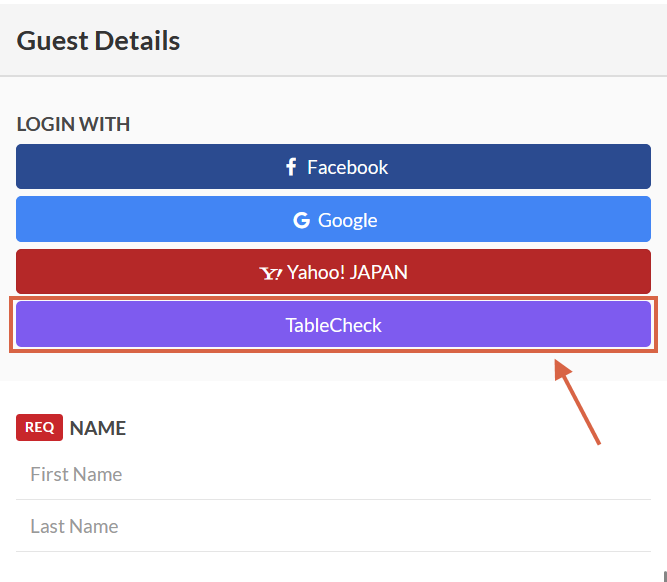Click the 'Facebook' text on blue button
This screenshot has width=667, height=582.
tap(347, 167)
